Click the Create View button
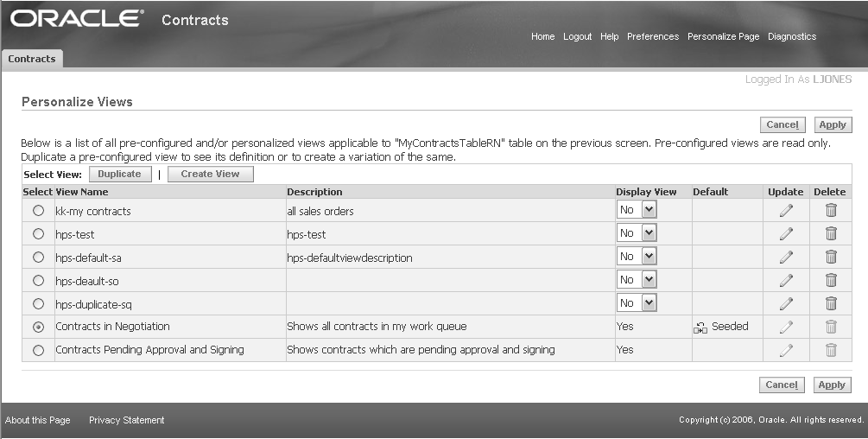 pos(211,174)
